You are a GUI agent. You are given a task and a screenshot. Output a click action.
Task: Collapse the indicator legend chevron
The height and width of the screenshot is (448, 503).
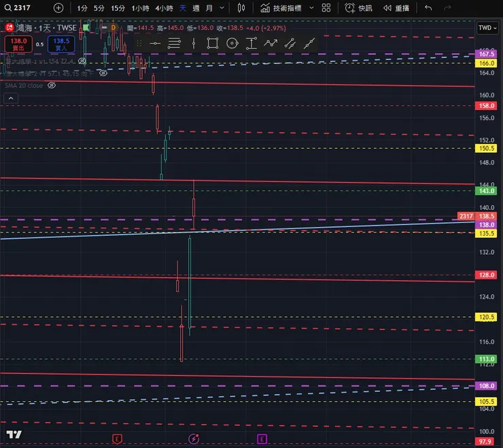click(x=11, y=98)
